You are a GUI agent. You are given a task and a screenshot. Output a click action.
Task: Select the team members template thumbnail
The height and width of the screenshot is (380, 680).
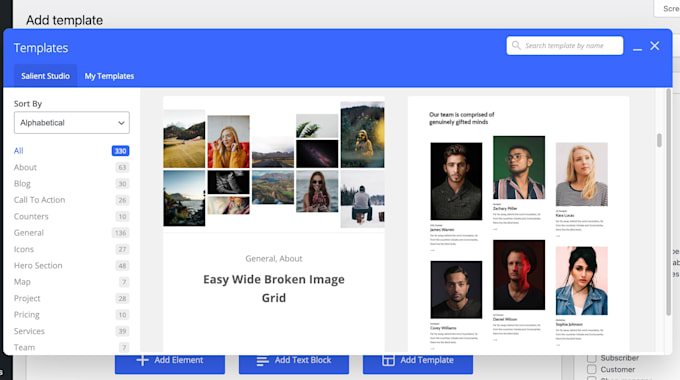click(x=518, y=224)
